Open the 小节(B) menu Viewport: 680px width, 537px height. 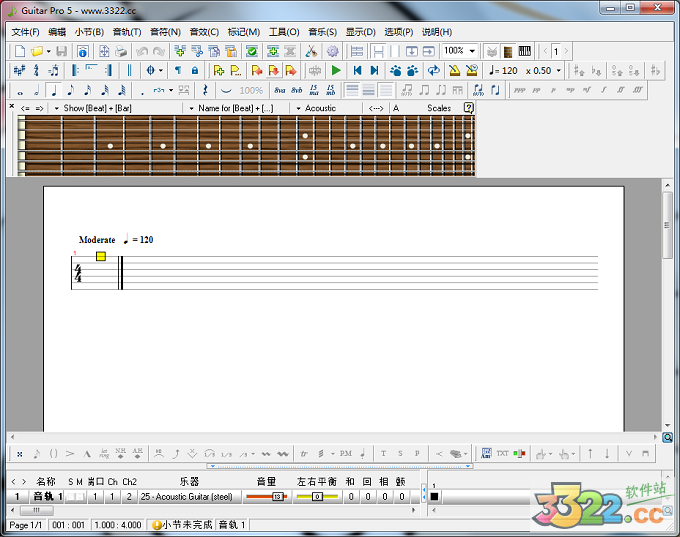(89, 32)
